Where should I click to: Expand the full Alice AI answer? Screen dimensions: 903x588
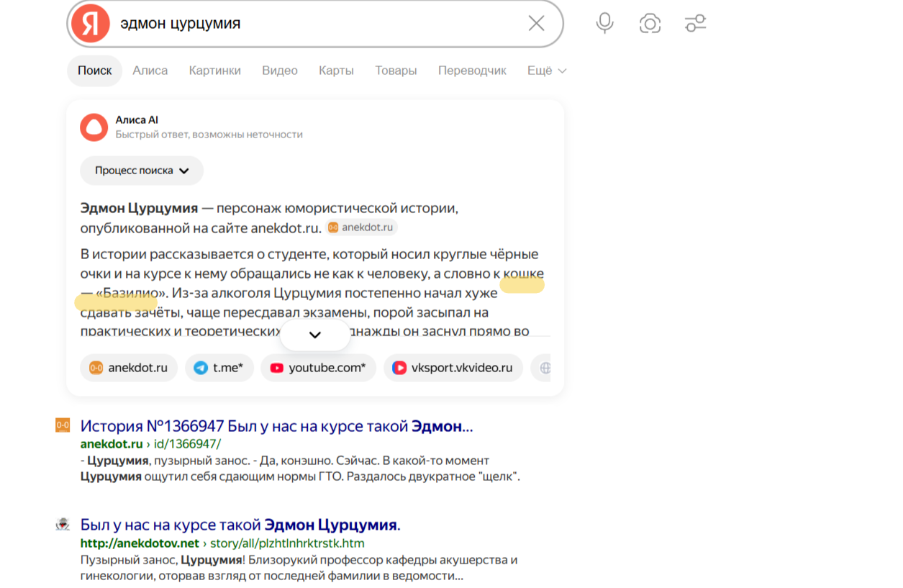[x=314, y=335]
